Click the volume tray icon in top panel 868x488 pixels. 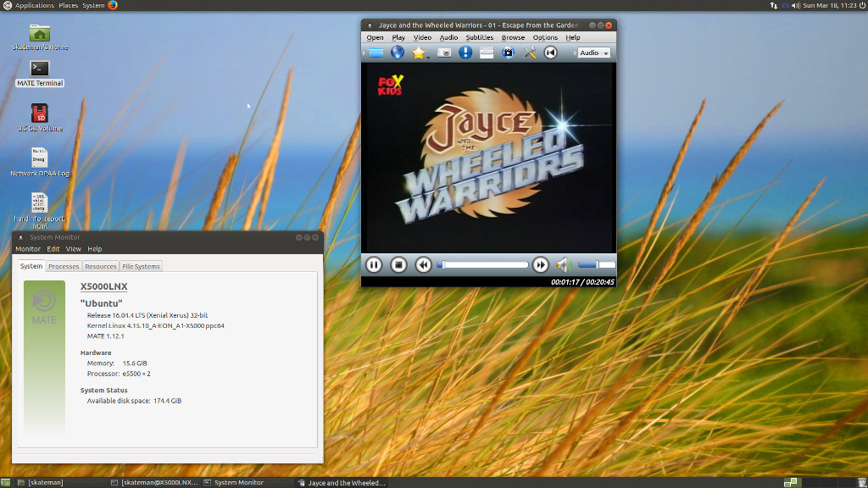pyautogui.click(x=795, y=6)
